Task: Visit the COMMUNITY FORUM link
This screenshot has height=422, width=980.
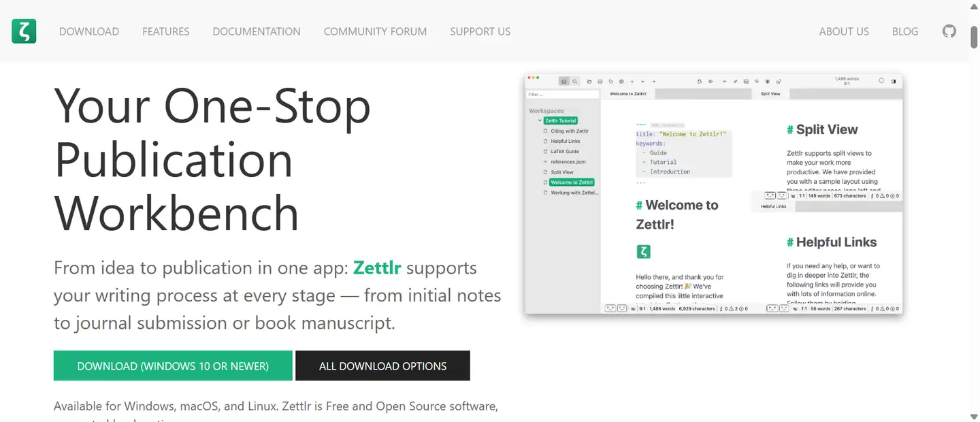Action: tap(375, 31)
